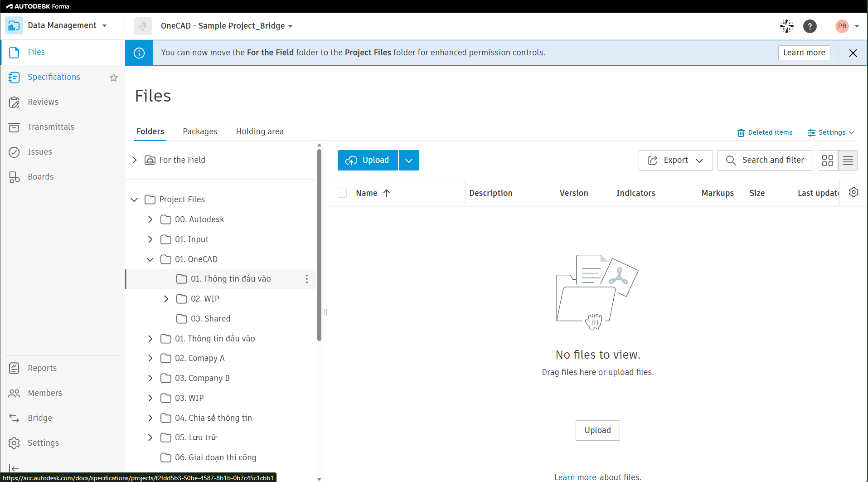The image size is (868, 482).
Task: Open the Files section in sidebar
Action: tap(63, 52)
